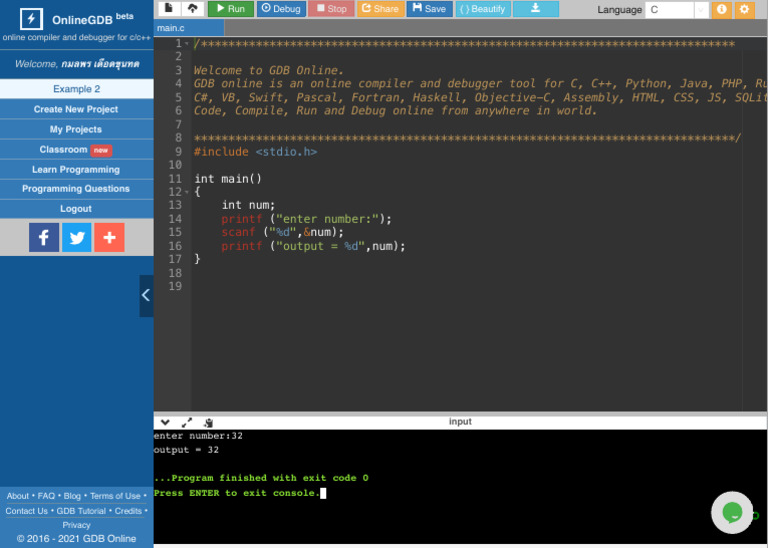The image size is (768, 548).
Task: Click the Beautify button
Action: 483,9
